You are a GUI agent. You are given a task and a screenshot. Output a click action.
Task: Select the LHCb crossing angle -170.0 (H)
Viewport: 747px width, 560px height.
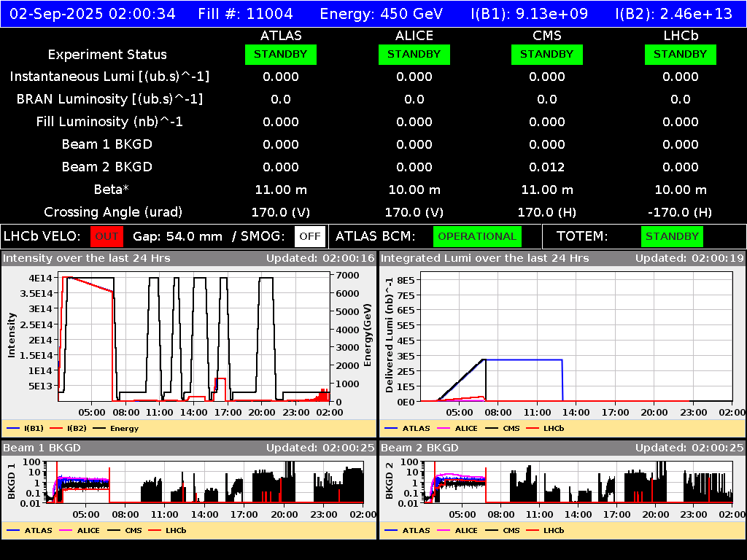point(681,212)
